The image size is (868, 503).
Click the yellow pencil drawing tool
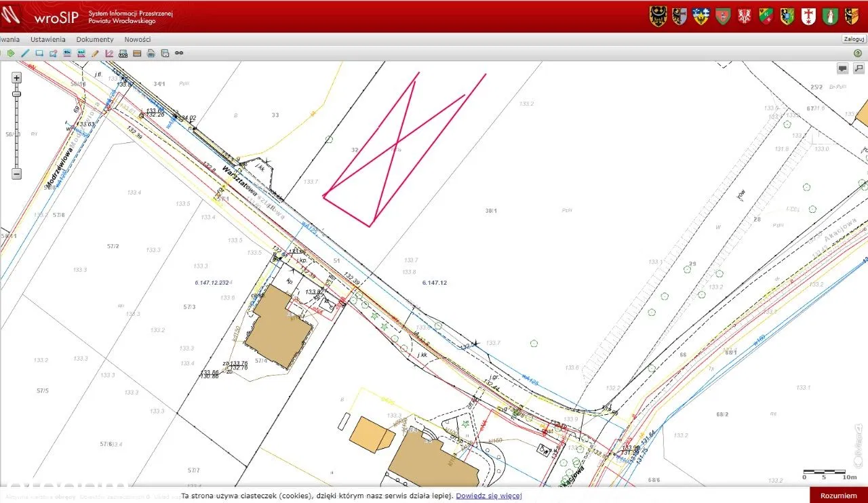[95, 53]
